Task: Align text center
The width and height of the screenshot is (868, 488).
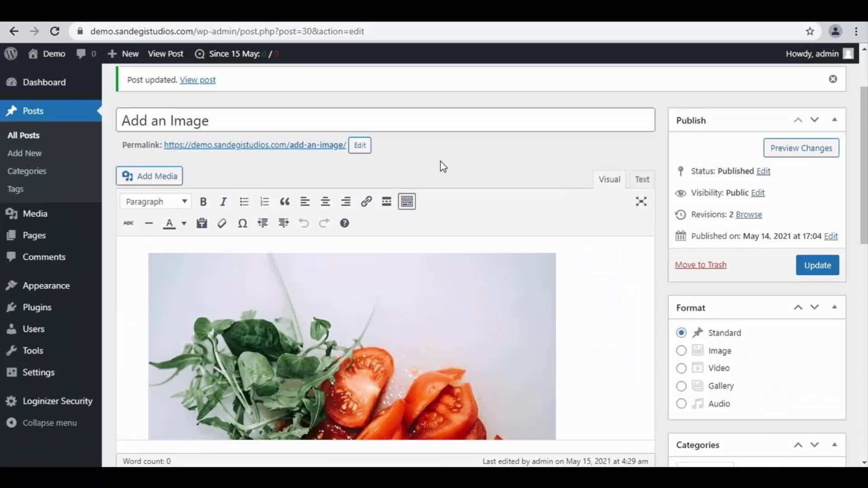Action: [x=325, y=202]
